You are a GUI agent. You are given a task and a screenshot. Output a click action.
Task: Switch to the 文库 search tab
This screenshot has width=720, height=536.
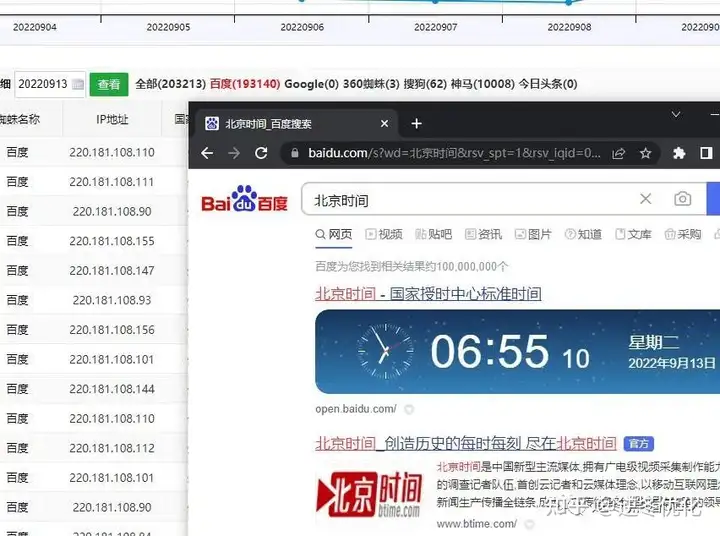pyautogui.click(x=633, y=234)
